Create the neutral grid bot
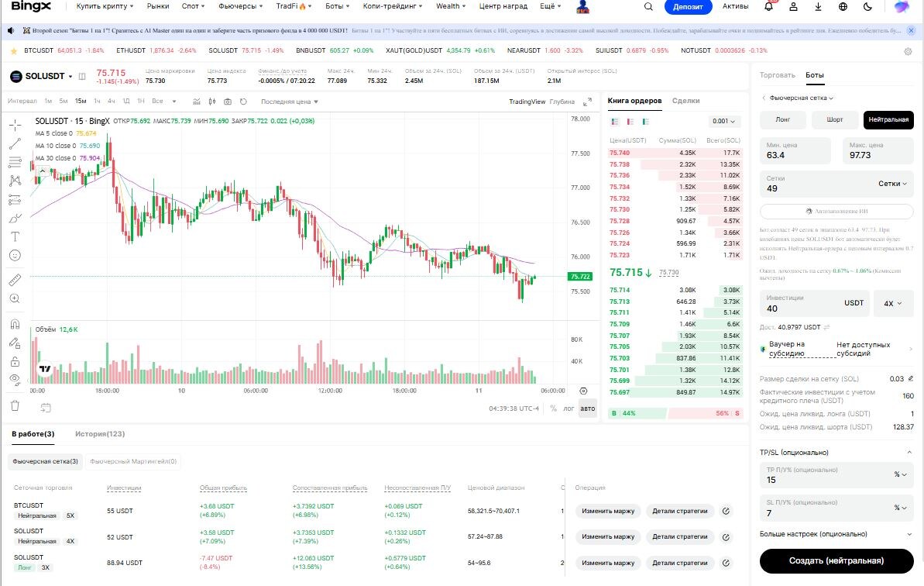The width and height of the screenshot is (924, 586). [x=836, y=560]
